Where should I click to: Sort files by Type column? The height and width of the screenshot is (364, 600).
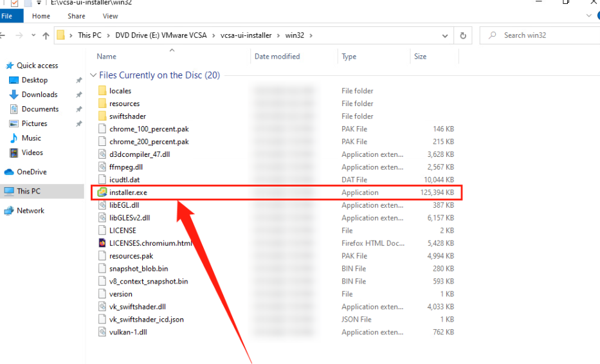point(349,56)
